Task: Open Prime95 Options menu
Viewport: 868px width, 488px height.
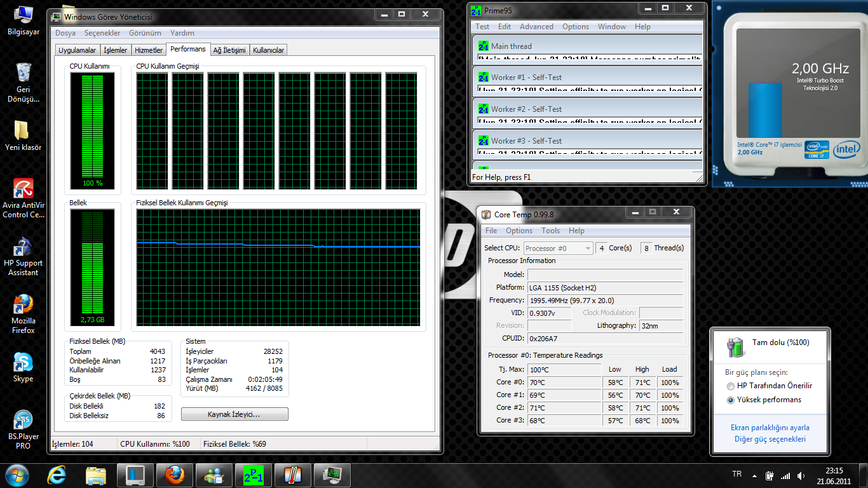Action: coord(576,27)
